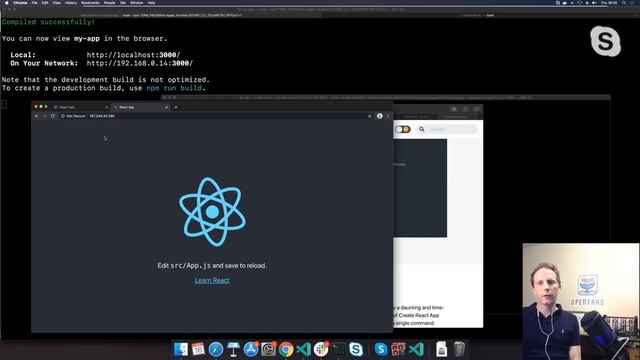Image resolution: width=640 pixels, height=360 pixels.
Task: Go back in the Chrome window
Action: (36, 116)
